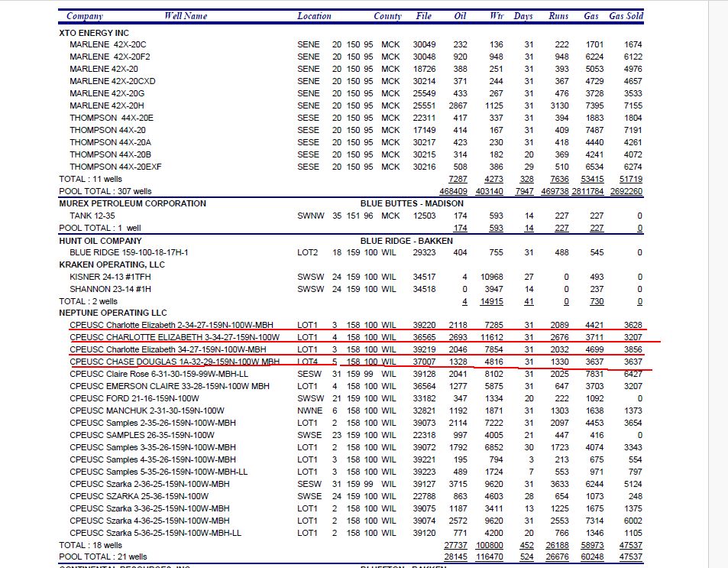Select the XTO ENERGY INC company heading

click(94, 33)
